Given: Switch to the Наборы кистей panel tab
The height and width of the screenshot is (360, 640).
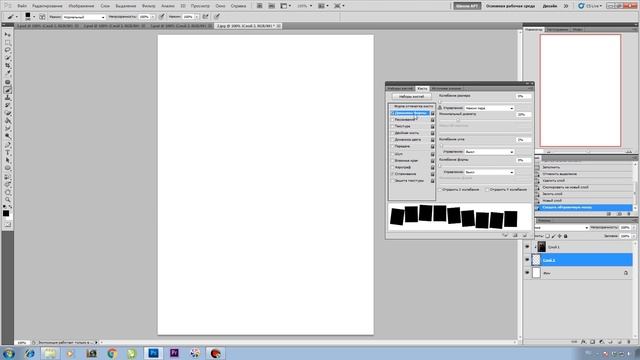Looking at the screenshot, I should 400,88.
